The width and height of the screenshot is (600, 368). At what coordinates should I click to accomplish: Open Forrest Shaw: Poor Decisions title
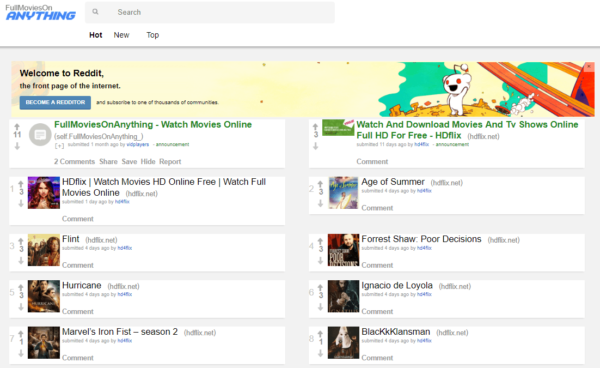421,239
